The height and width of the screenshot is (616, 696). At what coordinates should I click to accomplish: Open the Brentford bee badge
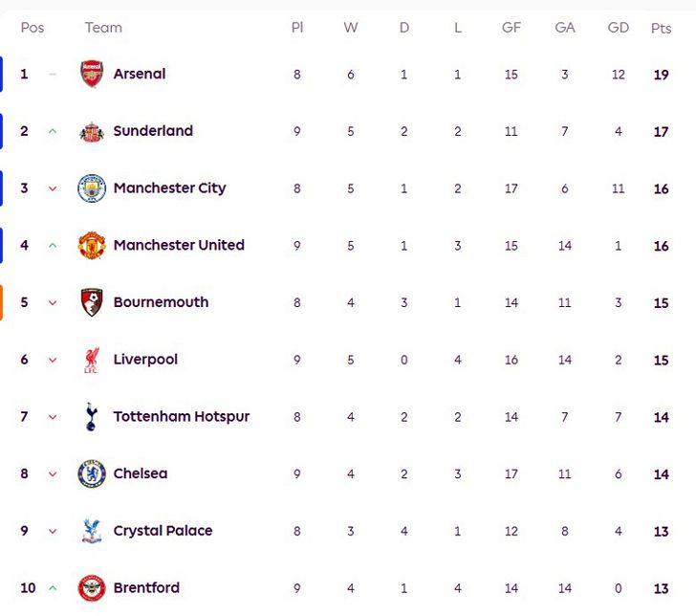coord(91,587)
